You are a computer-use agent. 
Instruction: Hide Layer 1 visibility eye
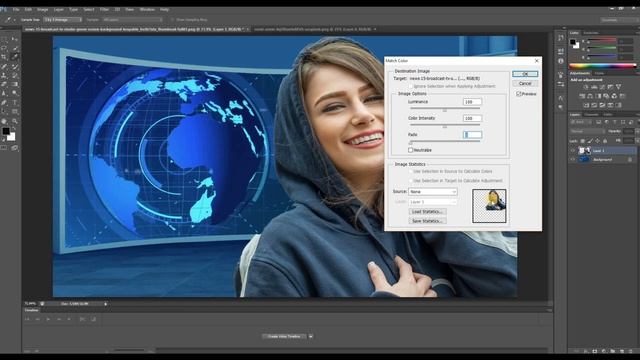tap(573, 151)
